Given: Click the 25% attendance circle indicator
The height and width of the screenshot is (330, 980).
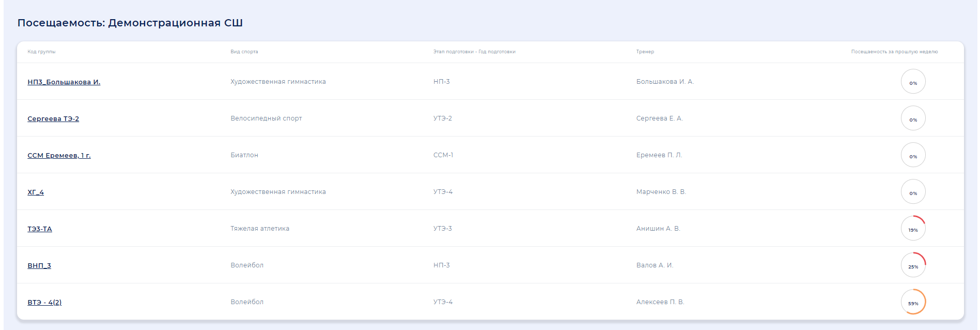Looking at the screenshot, I should [x=913, y=265].
